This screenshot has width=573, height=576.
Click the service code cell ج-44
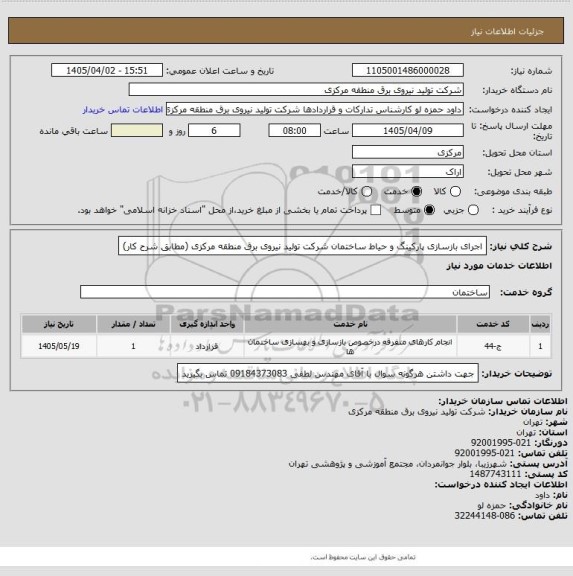pyautogui.click(x=493, y=346)
